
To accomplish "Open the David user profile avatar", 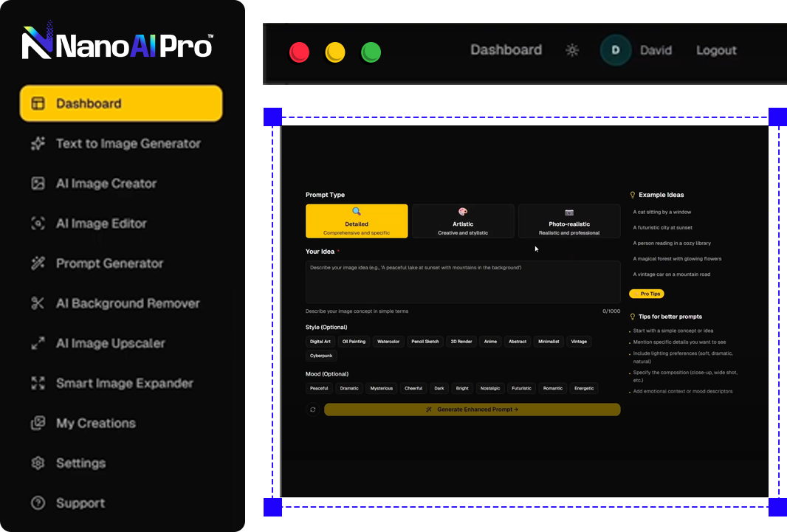I will [x=616, y=50].
